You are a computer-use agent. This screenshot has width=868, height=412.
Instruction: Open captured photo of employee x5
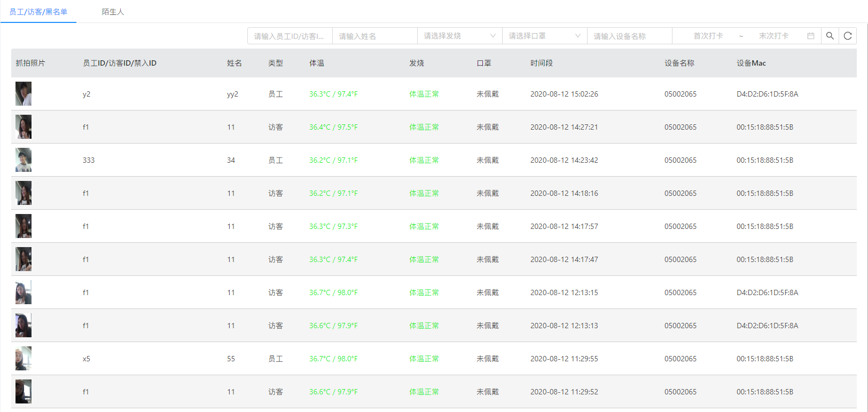tap(24, 359)
